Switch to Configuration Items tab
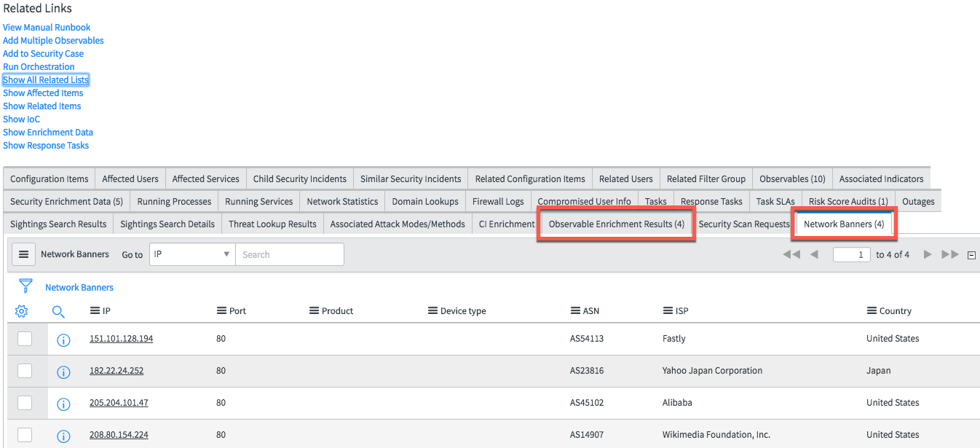This screenshot has width=980, height=448. (x=50, y=178)
